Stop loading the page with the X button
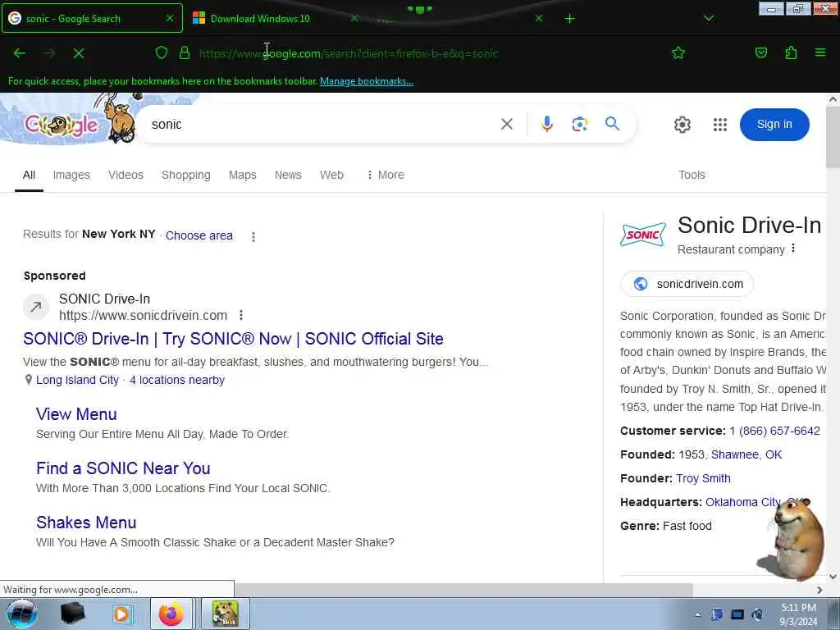Image resolution: width=840 pixels, height=630 pixels. pyautogui.click(x=79, y=53)
